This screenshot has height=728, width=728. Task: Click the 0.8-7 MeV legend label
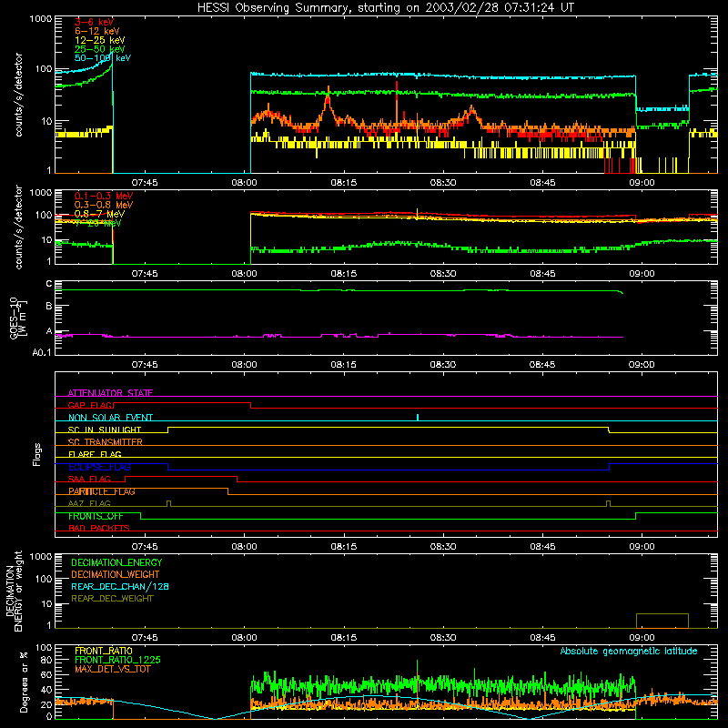[x=99, y=214]
